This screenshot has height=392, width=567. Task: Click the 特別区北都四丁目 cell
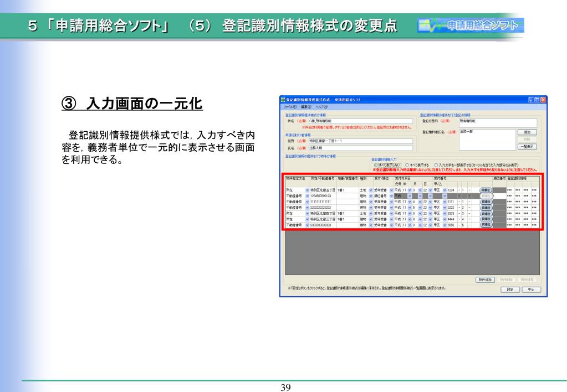tap(323, 214)
